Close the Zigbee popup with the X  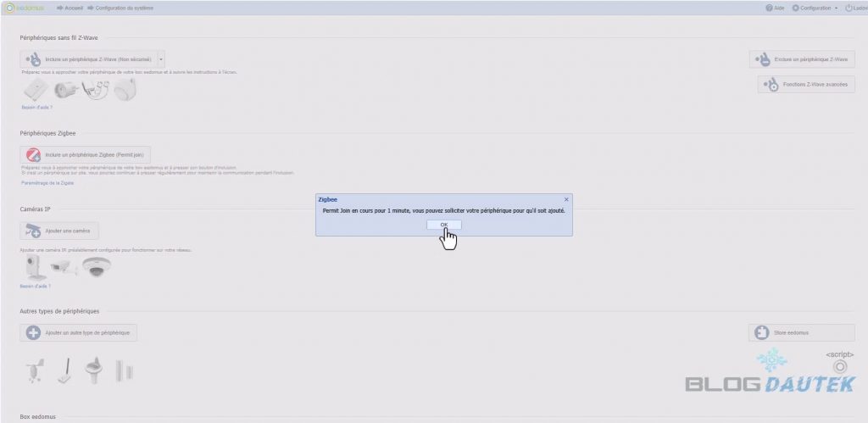(566, 198)
